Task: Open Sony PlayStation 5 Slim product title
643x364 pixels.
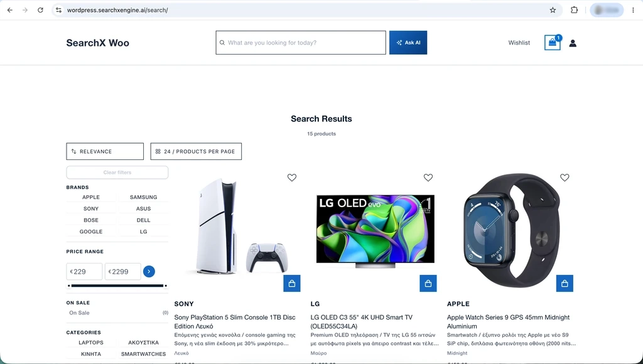Action: (x=235, y=322)
